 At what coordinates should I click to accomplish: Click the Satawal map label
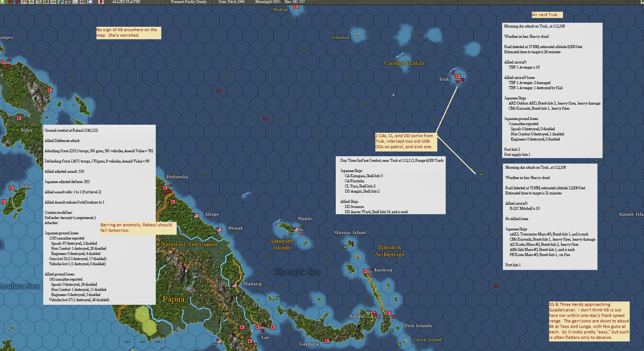point(341,37)
